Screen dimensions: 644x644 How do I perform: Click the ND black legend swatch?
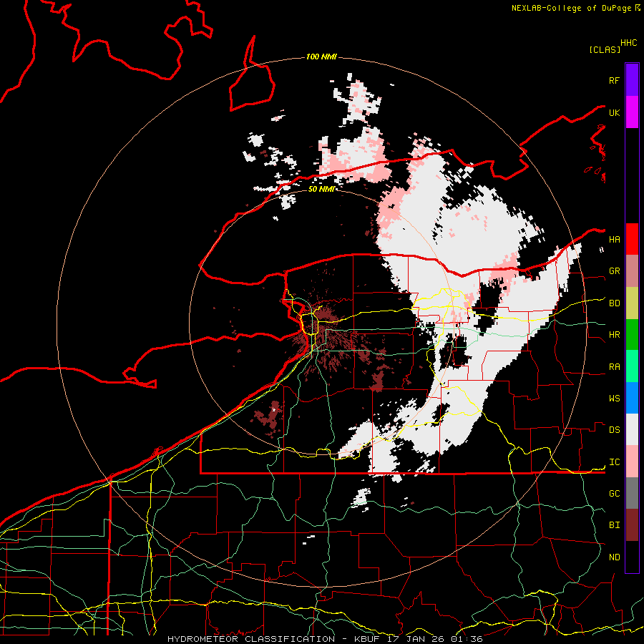pyautogui.click(x=632, y=557)
